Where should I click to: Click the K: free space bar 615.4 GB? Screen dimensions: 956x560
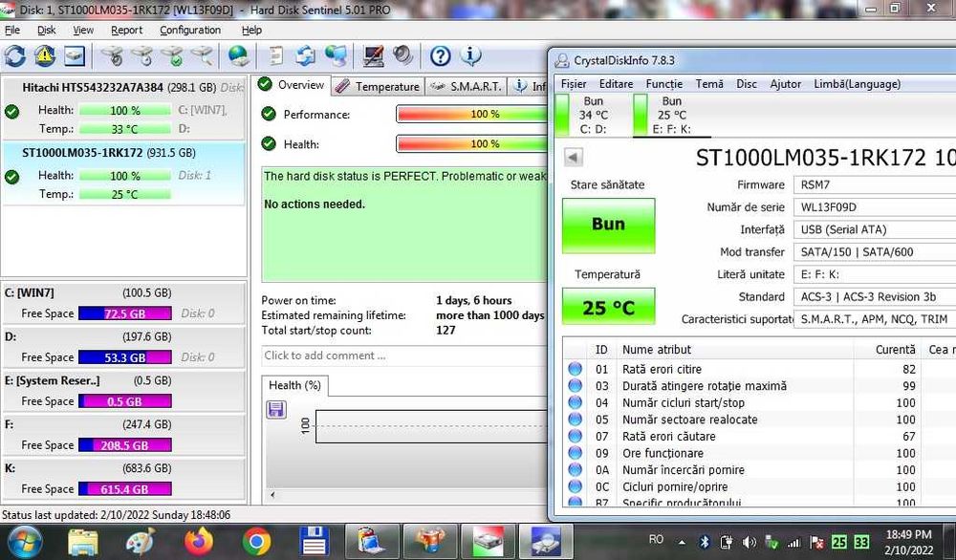tap(125, 489)
